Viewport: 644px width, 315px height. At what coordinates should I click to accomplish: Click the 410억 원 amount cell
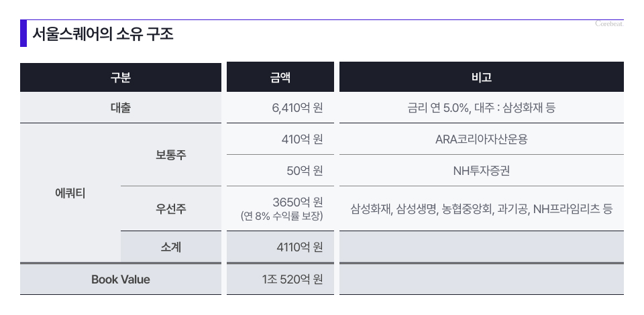tap(280, 139)
